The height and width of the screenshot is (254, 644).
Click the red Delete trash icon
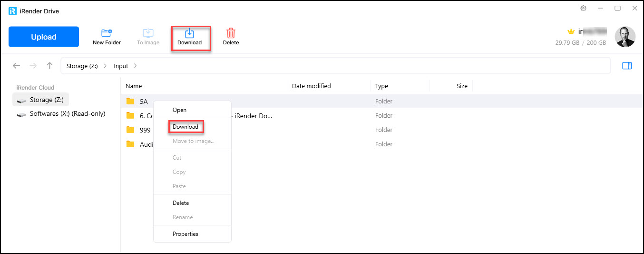[231, 34]
